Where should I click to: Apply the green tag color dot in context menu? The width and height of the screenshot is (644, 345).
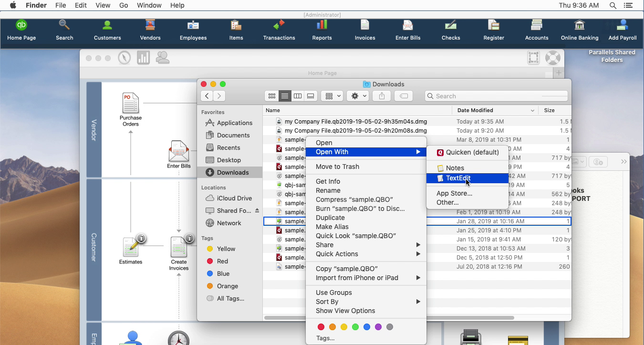pyautogui.click(x=355, y=327)
